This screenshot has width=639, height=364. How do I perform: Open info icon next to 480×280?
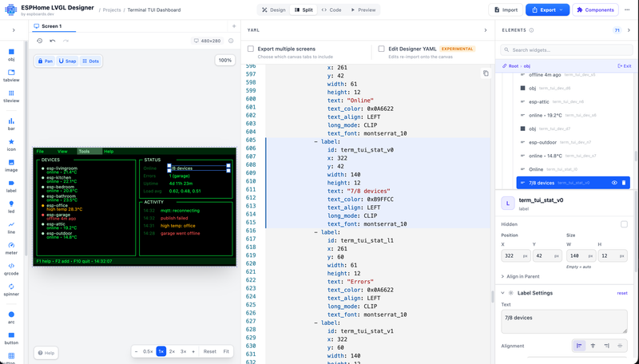[231, 41]
